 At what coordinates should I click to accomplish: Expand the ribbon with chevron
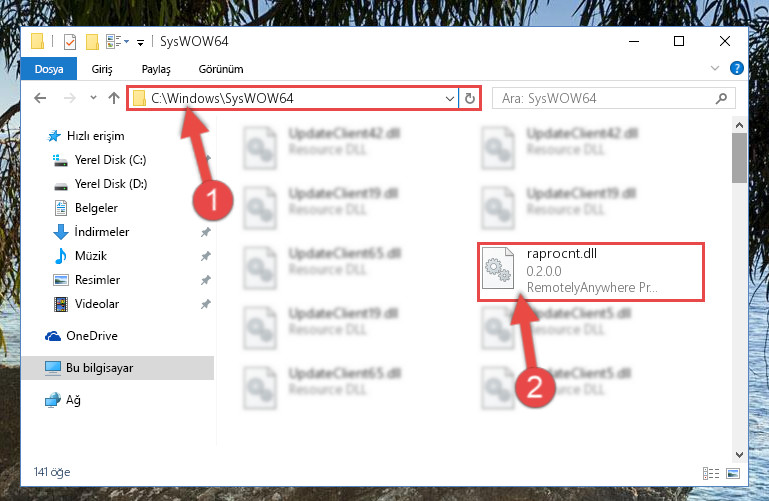[715, 68]
